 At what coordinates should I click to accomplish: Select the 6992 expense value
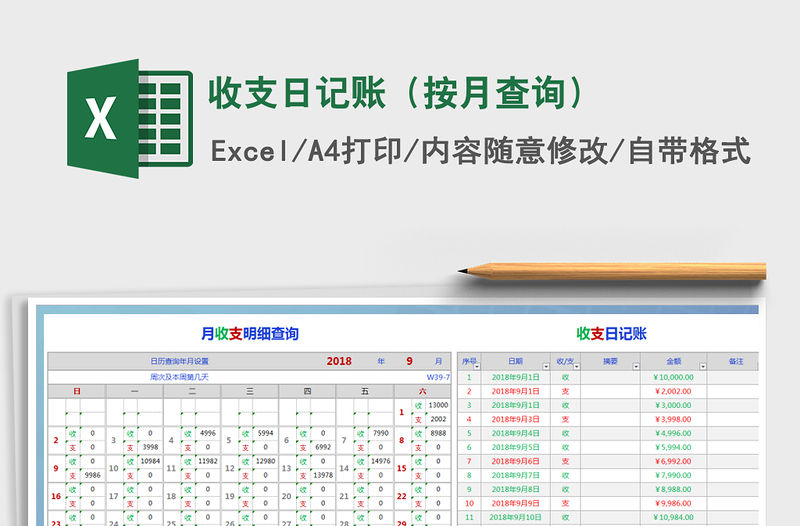(323, 447)
